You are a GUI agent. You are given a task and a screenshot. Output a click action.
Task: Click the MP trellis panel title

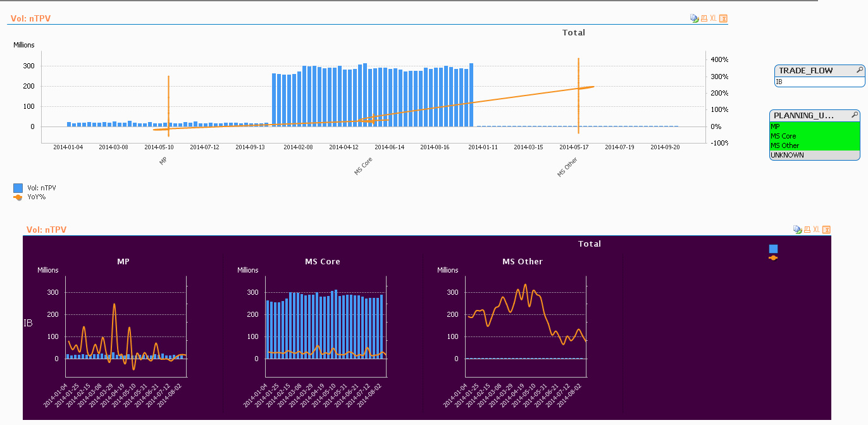click(123, 261)
